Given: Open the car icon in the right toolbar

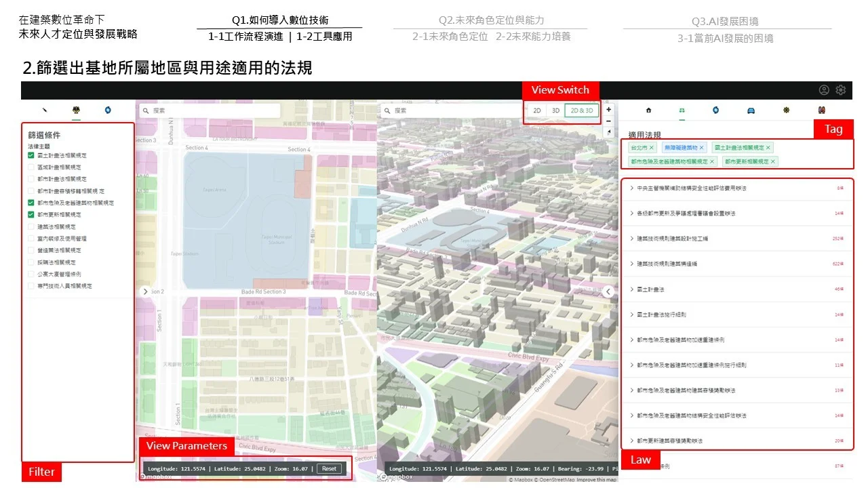Looking at the screenshot, I should (751, 110).
